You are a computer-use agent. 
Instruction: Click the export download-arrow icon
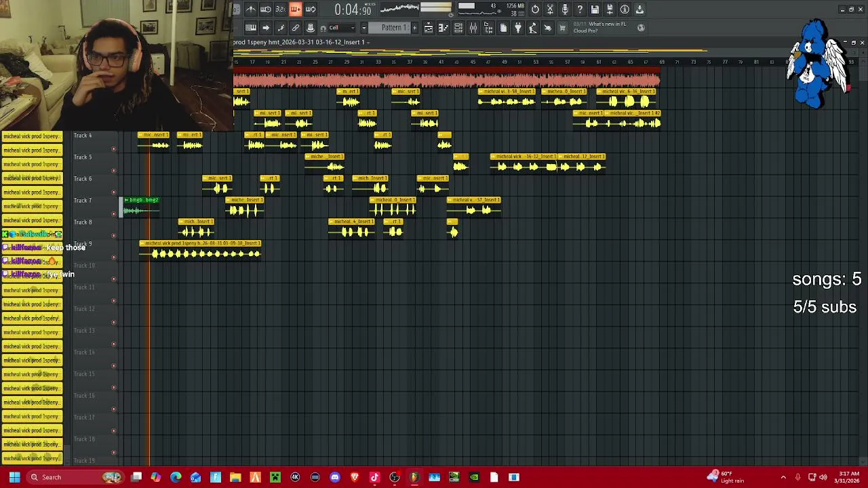[639, 9]
